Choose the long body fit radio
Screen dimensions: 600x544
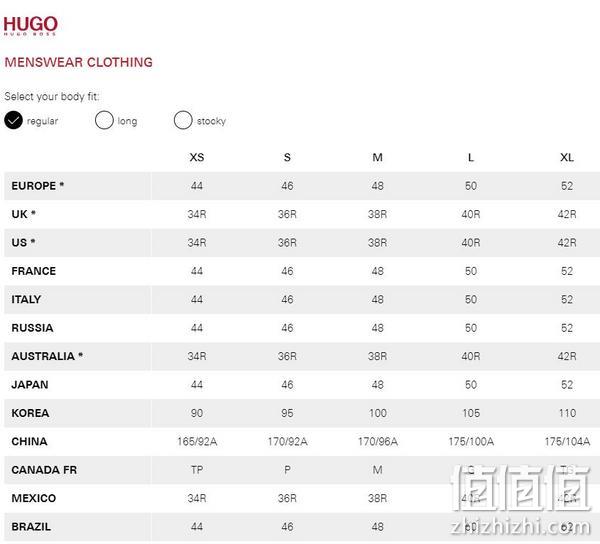104,120
